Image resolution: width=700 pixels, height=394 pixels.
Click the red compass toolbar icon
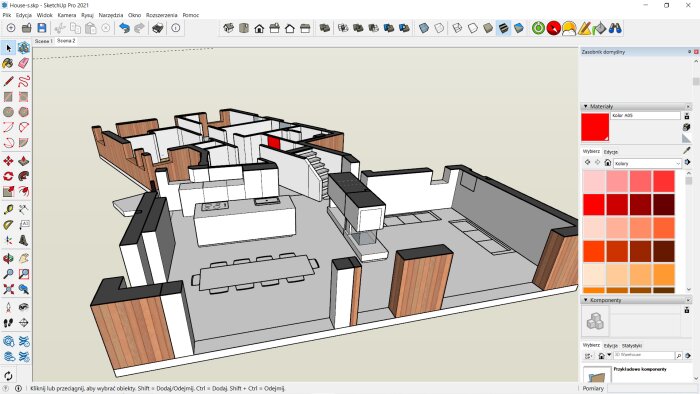pos(554,29)
